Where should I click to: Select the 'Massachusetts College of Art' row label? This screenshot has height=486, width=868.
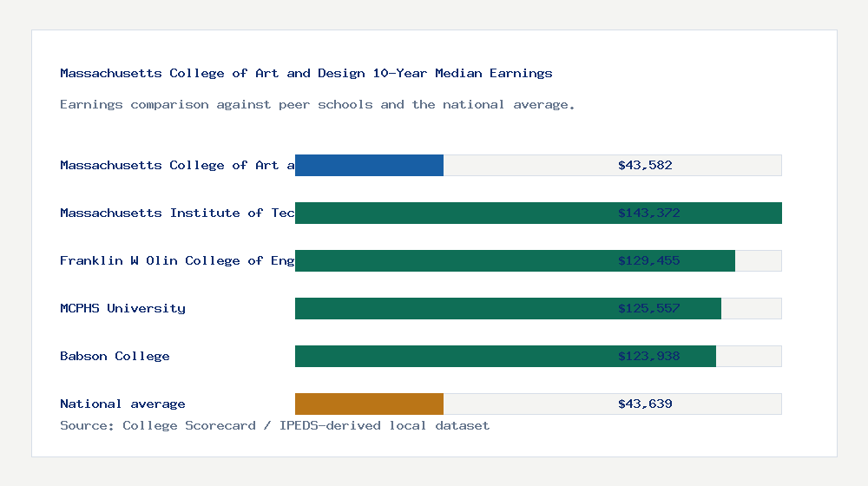(177, 165)
